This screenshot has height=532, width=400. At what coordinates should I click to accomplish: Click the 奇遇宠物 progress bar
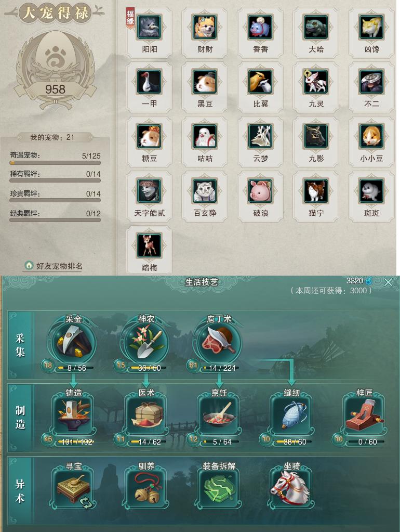pos(55,163)
